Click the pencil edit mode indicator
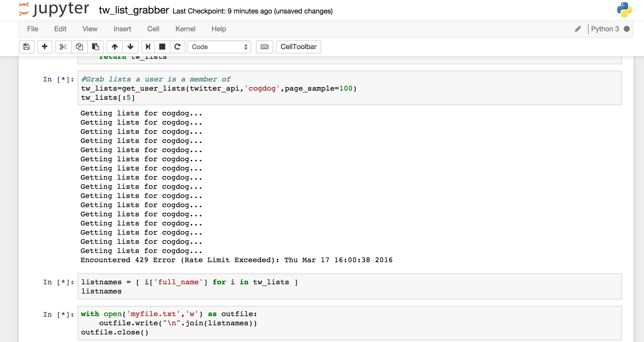Viewport: 644px width, 342px height. (578, 29)
